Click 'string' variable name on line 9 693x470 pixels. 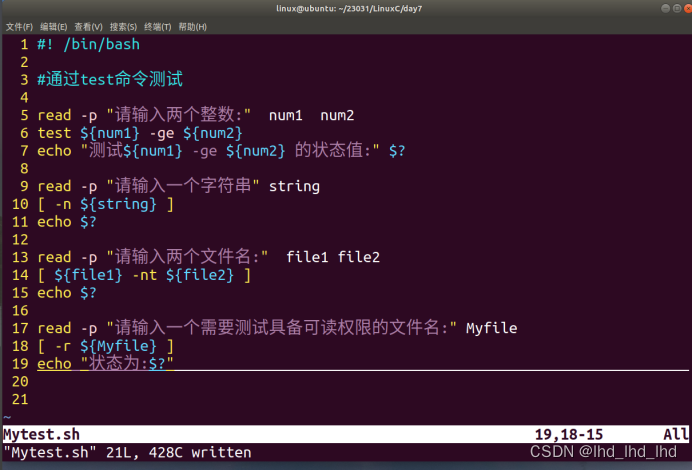coord(294,186)
